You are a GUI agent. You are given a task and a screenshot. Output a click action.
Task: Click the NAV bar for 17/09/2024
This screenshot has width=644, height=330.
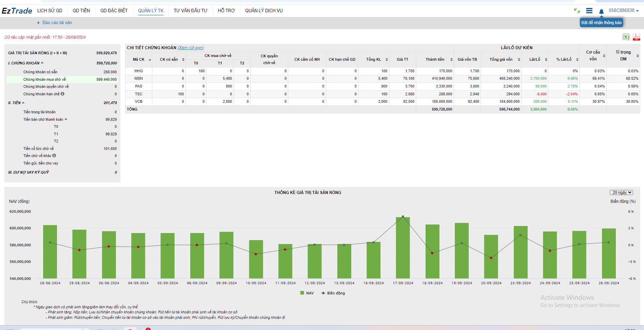[x=403, y=248]
